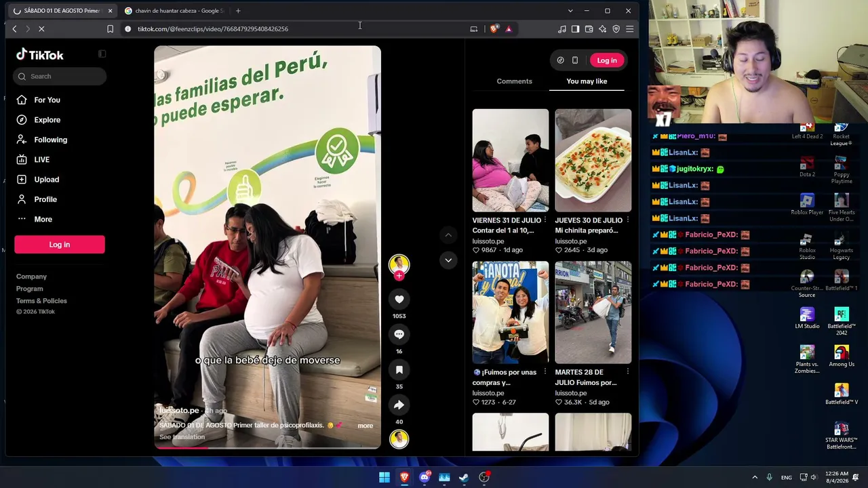Open Discord from the taskbar
868x488 pixels.
pyautogui.click(x=425, y=477)
